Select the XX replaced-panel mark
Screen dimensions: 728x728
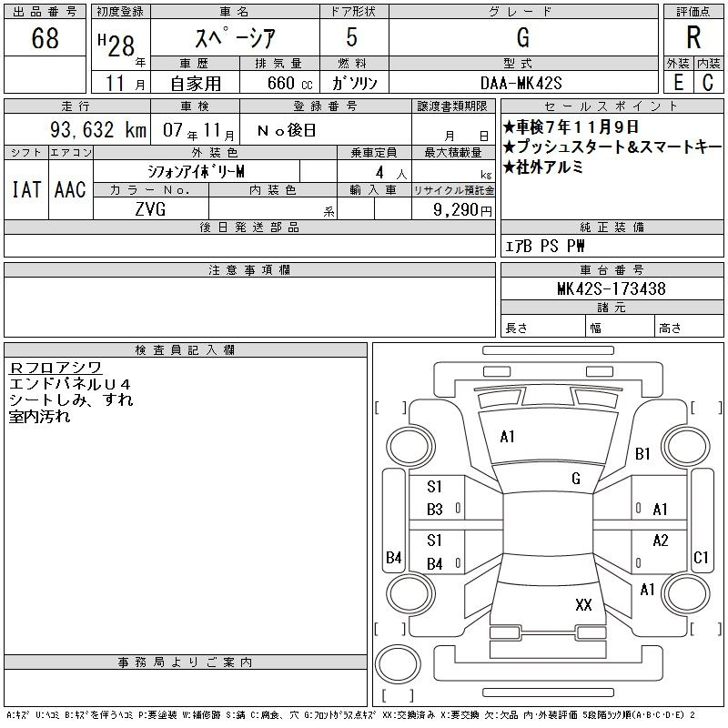coord(583,604)
